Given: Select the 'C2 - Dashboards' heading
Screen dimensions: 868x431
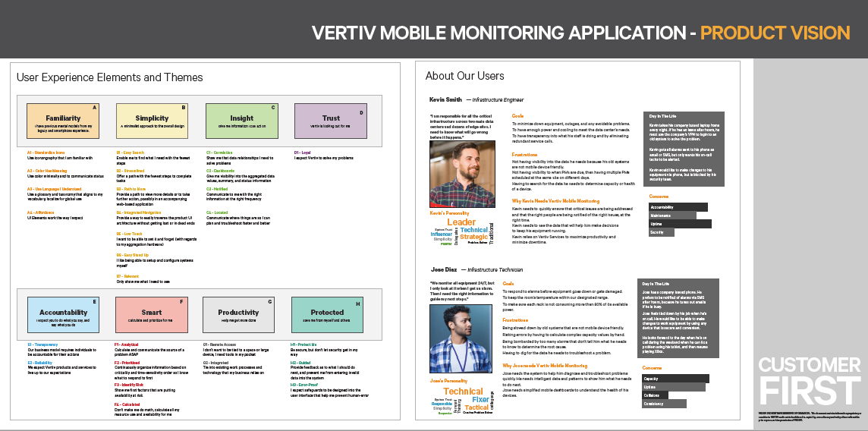Looking at the screenshot, I should coord(220,171).
